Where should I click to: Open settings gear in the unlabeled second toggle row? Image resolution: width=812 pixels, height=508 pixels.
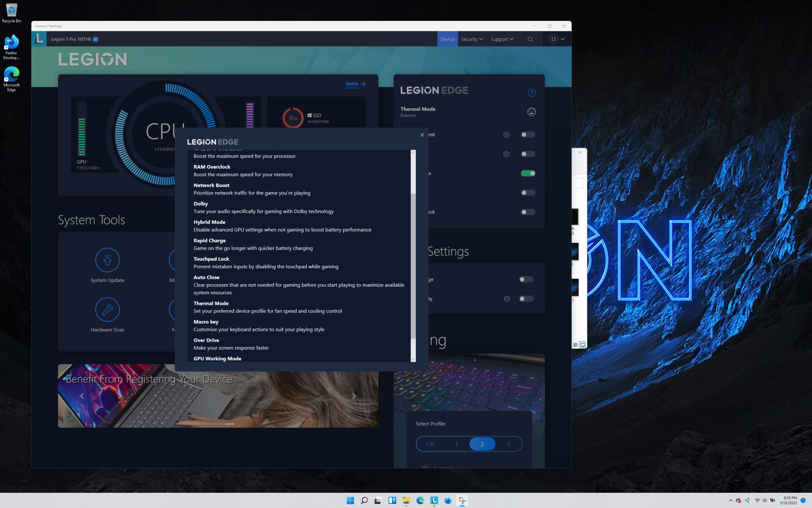tap(506, 154)
